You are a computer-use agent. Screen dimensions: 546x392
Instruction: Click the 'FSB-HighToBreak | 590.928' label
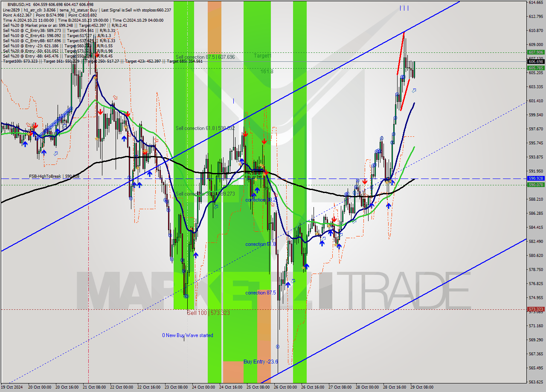[54, 176]
